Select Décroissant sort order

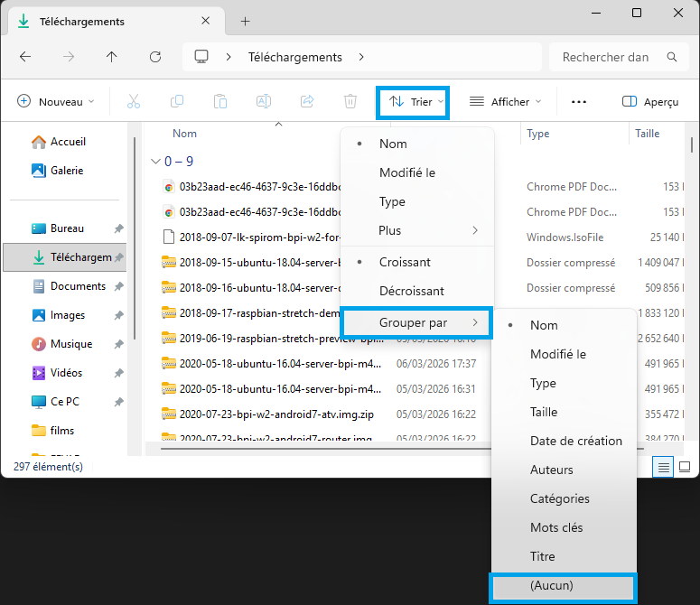(411, 291)
